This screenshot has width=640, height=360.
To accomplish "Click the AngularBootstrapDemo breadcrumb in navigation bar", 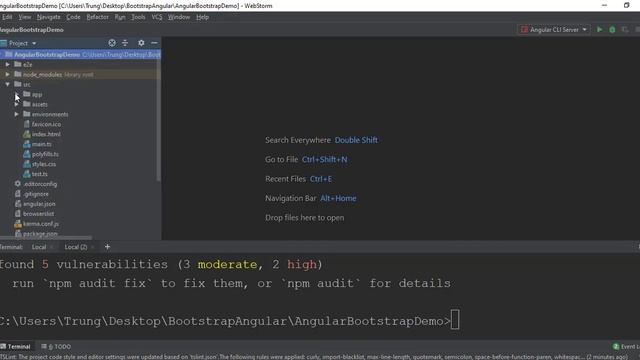I will click(x=31, y=30).
